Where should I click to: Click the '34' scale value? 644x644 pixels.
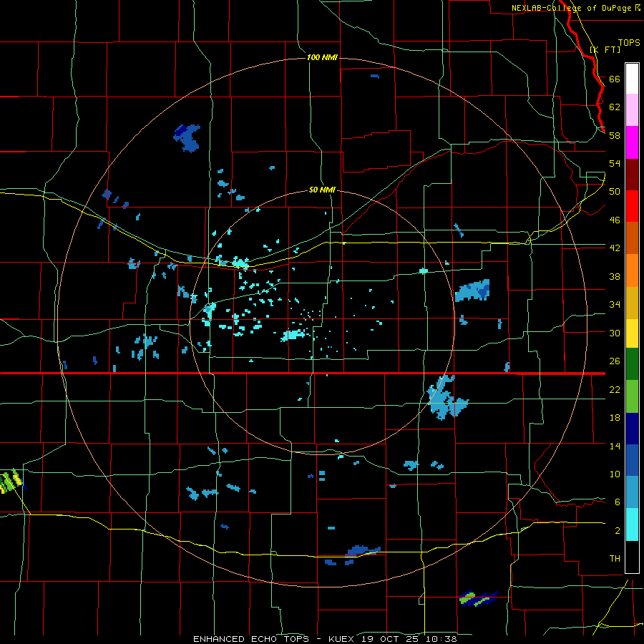tap(615, 304)
